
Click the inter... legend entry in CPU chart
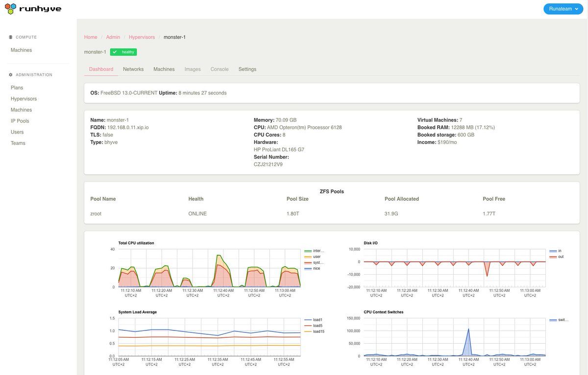tap(314, 251)
